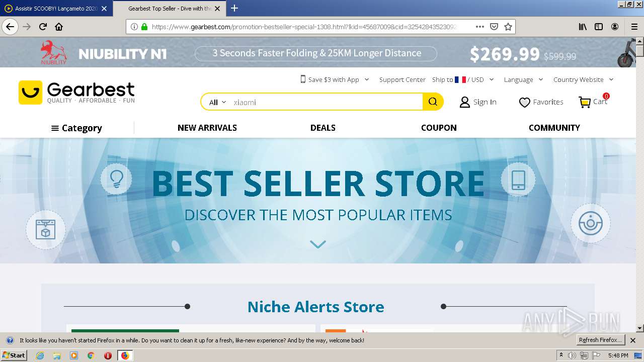This screenshot has height=362, width=644.
Task: Open Windows Start menu
Action: pyautogui.click(x=14, y=355)
